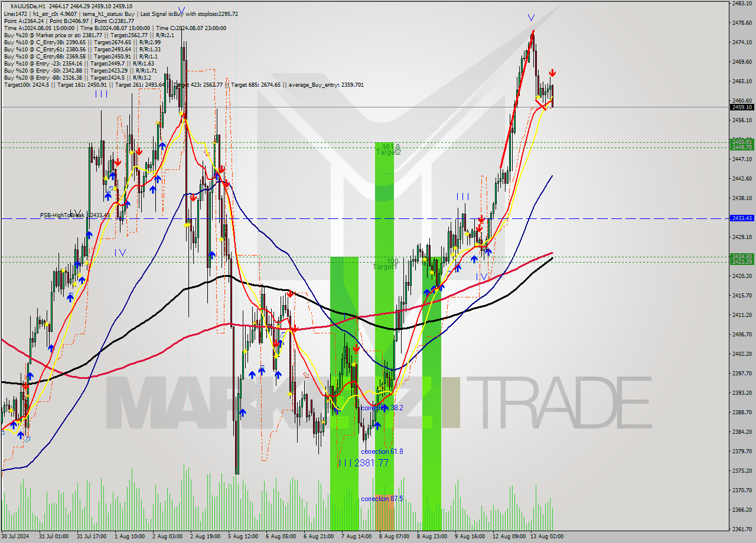The height and width of the screenshot is (543, 756).
Task: Click the '9 Aug 16:00' time axis label
Action: tap(470, 537)
